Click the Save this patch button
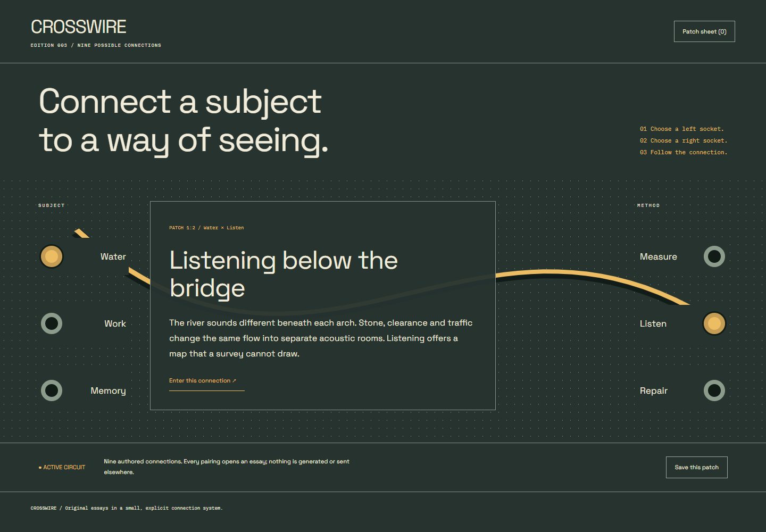The width and height of the screenshot is (766, 532). [696, 467]
